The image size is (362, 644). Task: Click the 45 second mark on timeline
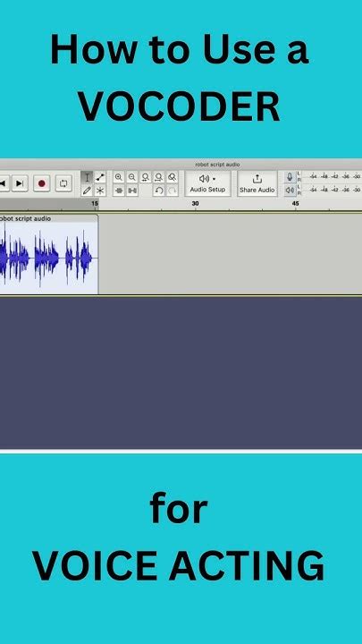296,204
